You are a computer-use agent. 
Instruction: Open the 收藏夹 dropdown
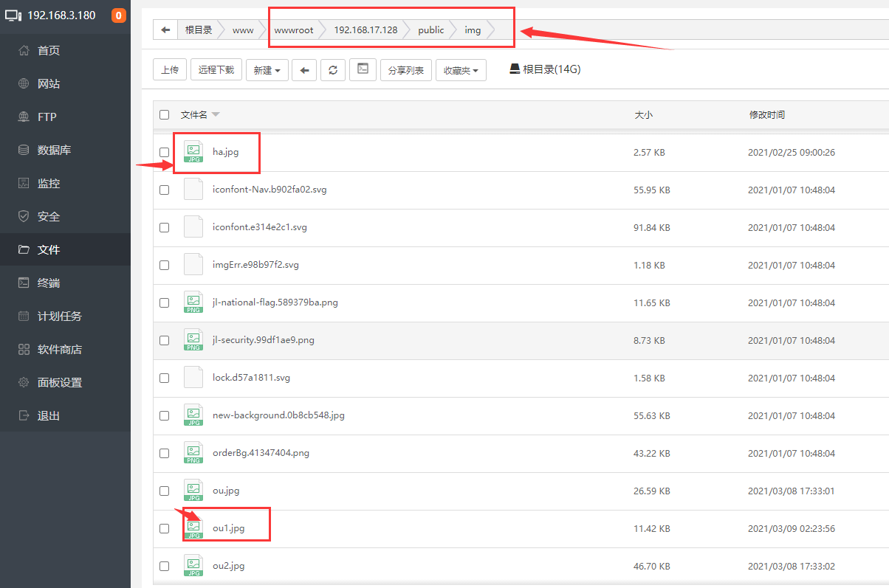click(461, 70)
